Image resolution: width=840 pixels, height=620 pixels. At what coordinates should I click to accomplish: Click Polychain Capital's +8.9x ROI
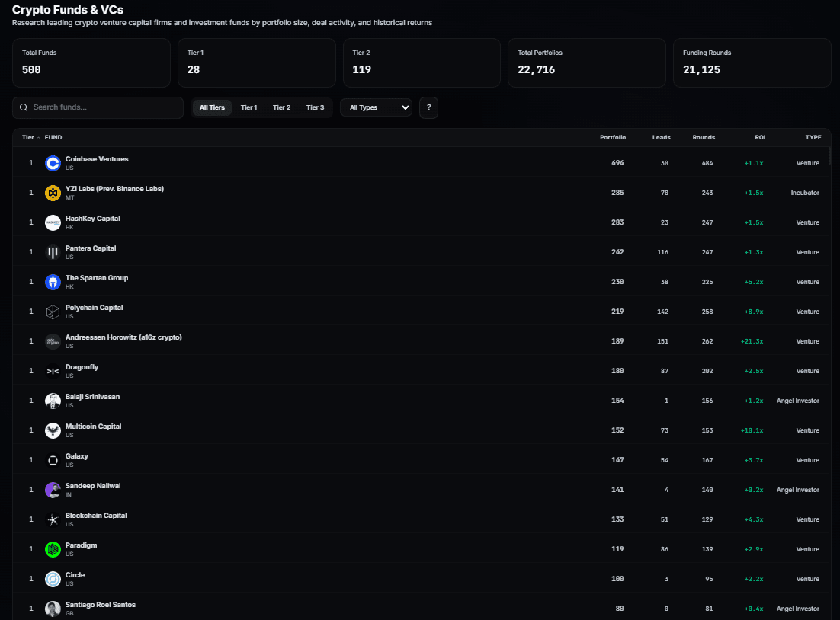click(754, 312)
